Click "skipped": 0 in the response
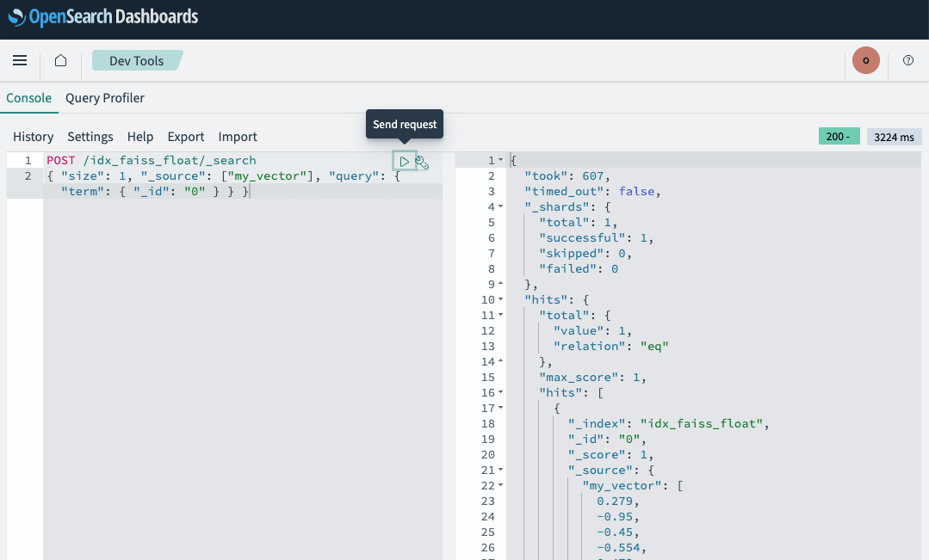The width and height of the screenshot is (929, 560). [585, 254]
